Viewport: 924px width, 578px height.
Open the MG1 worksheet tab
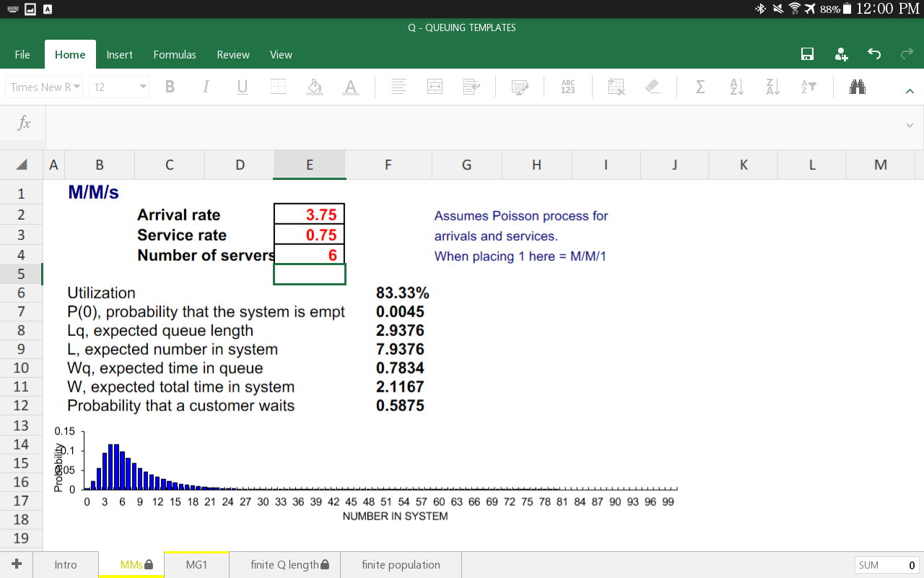pos(196,564)
